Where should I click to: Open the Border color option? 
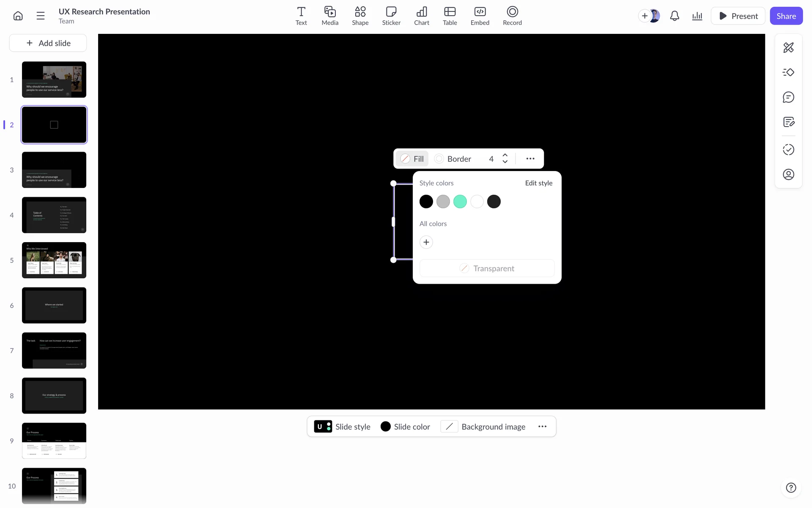pos(453,159)
